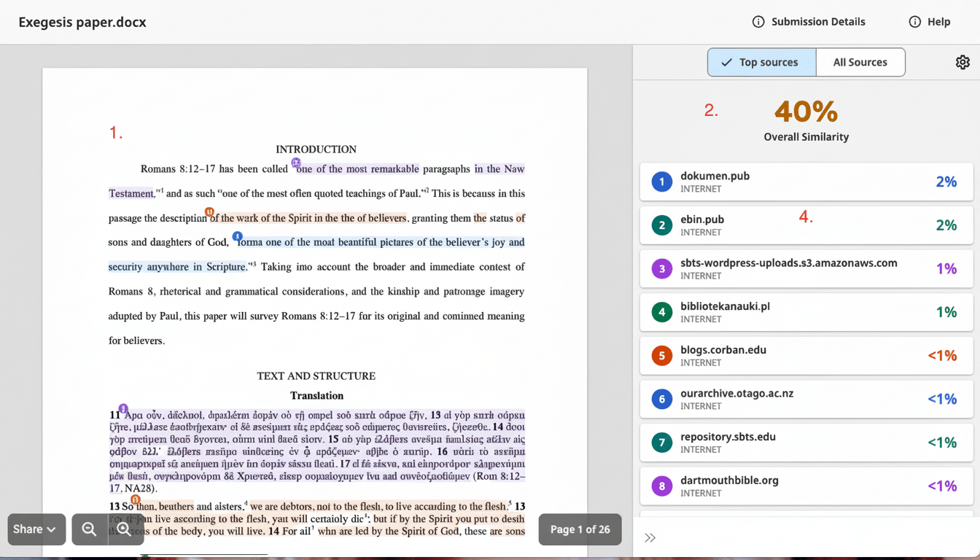Click the orange match marker near the Greek translation
980x560 pixels.
coord(135,499)
